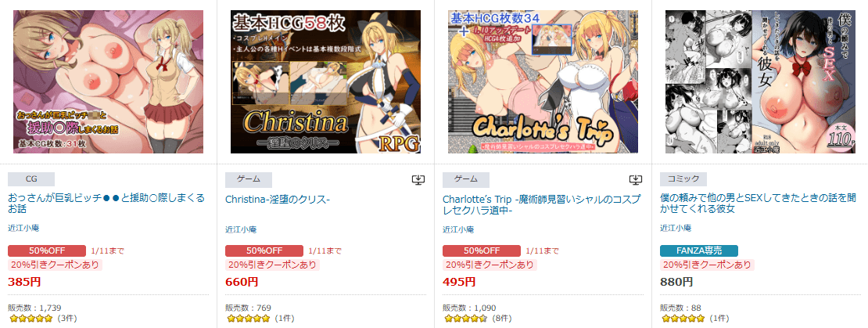
Task: Click the FANZA専売 badge
Action: click(699, 251)
